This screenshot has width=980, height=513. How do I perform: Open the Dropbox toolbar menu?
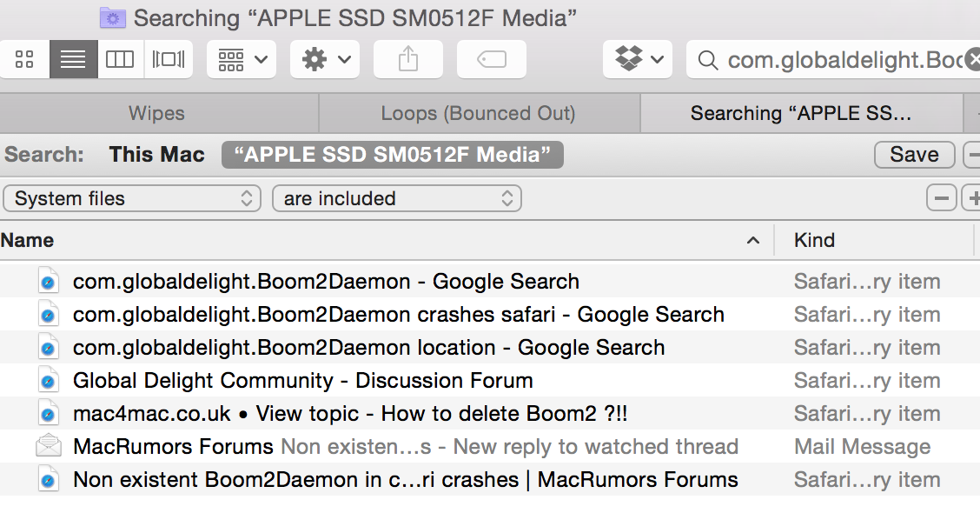[x=638, y=59]
